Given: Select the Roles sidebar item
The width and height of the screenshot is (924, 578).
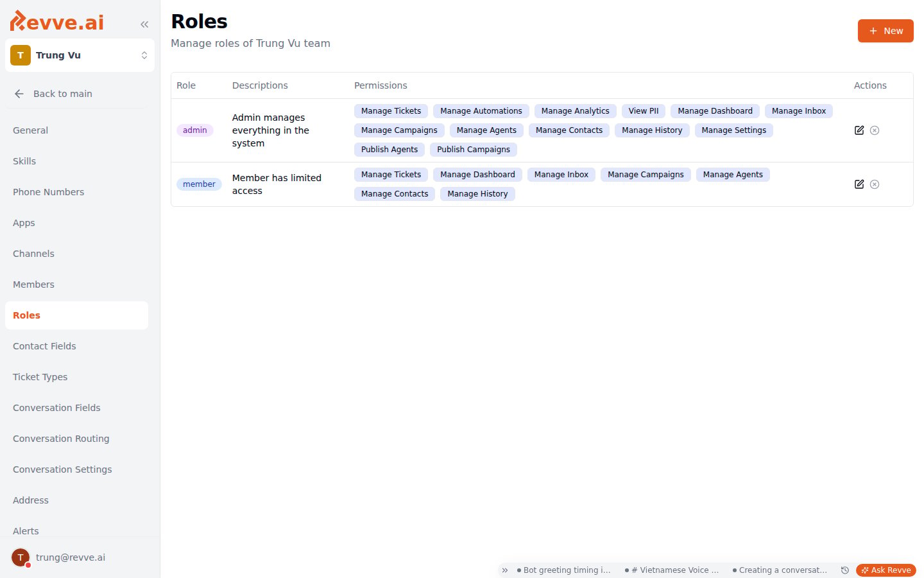Looking at the screenshot, I should pyautogui.click(x=76, y=315).
